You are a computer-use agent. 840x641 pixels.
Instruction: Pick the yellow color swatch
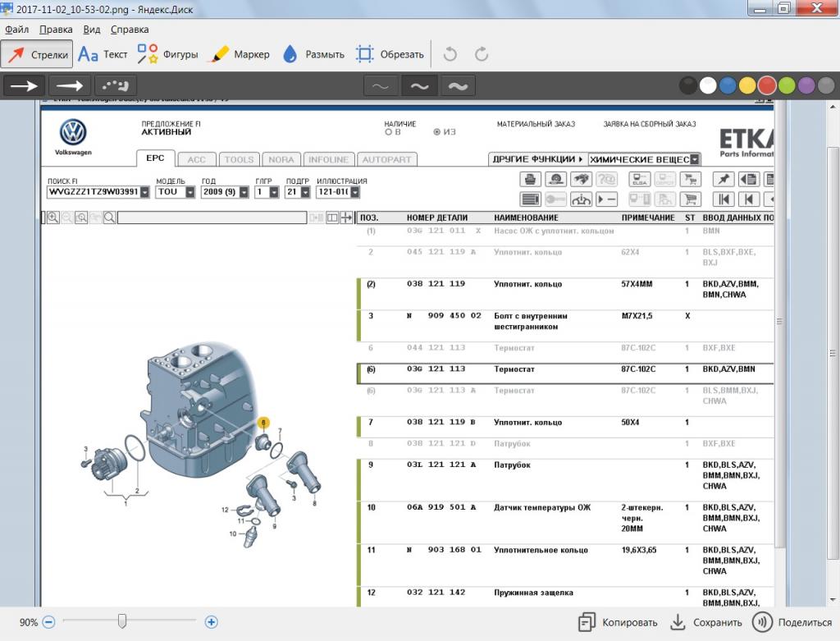tap(747, 85)
